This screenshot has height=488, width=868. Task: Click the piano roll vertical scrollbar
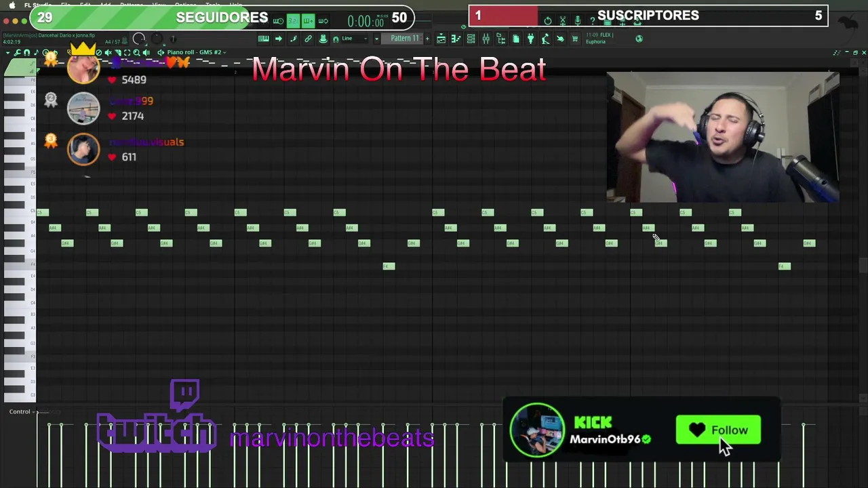point(863,264)
